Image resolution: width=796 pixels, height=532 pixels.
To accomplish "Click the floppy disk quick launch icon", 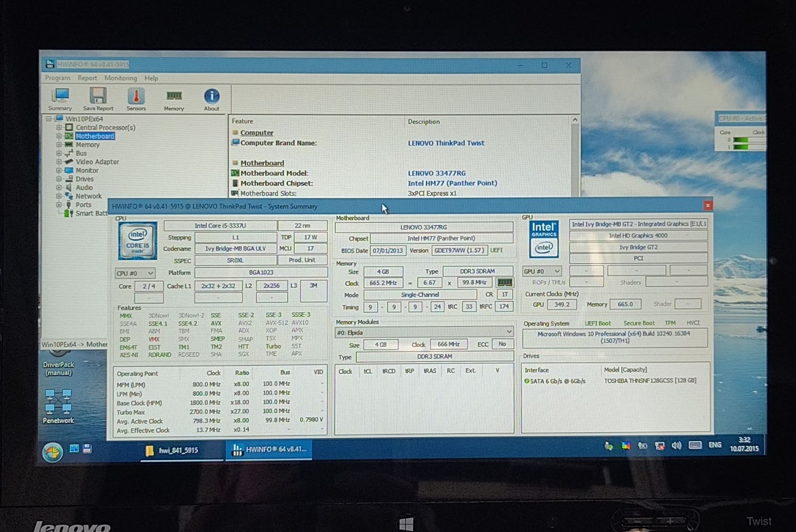I will [87, 449].
